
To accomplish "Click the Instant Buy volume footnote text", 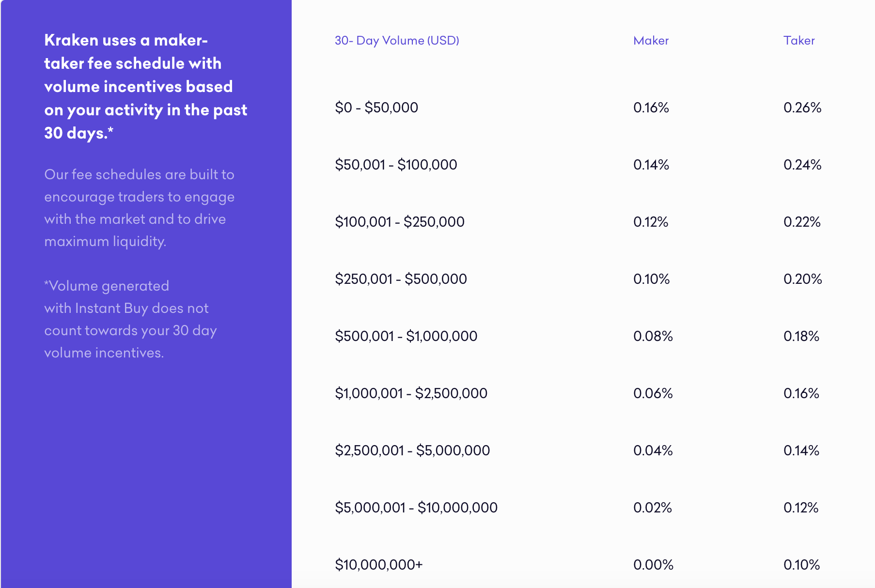I will [130, 319].
